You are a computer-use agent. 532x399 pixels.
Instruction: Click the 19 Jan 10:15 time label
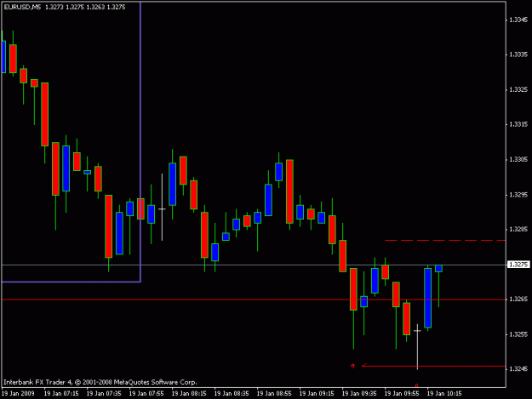pyautogui.click(x=444, y=394)
